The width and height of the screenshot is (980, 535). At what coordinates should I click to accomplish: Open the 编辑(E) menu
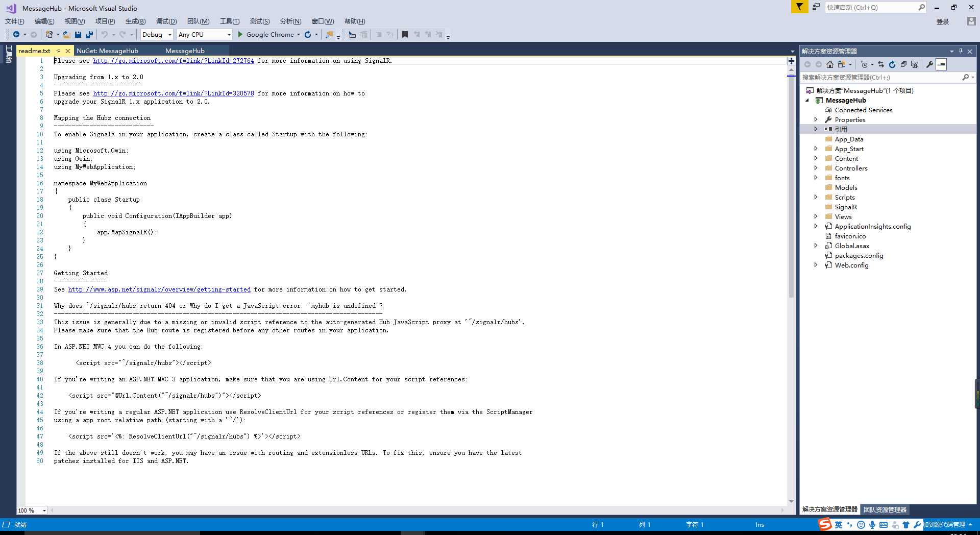coord(44,21)
